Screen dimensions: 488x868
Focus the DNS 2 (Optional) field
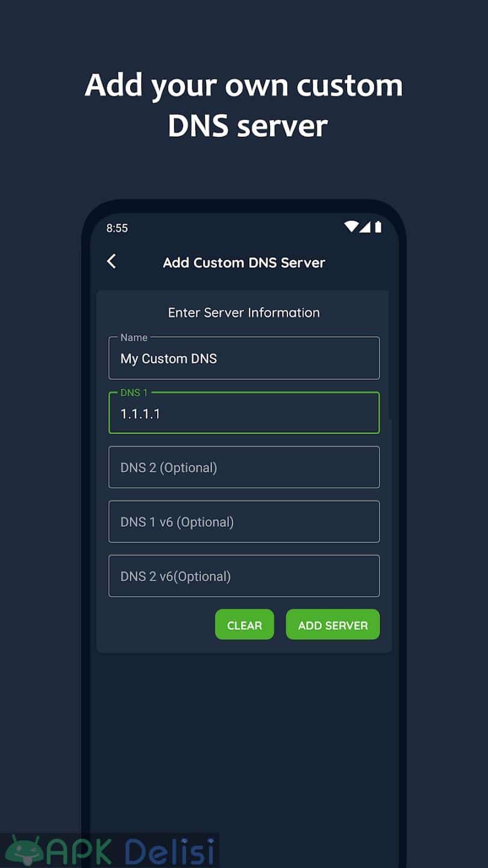(x=244, y=467)
